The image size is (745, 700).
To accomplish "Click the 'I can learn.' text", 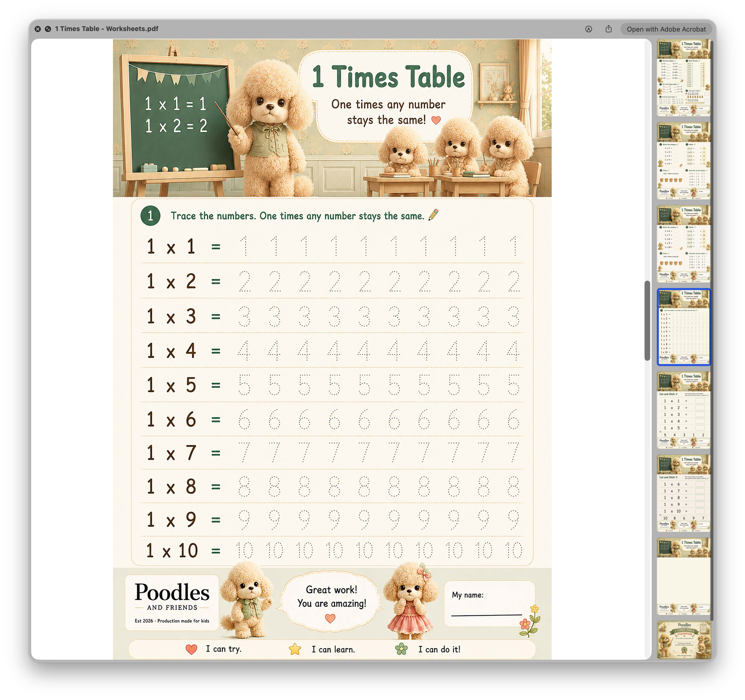I will [333, 649].
